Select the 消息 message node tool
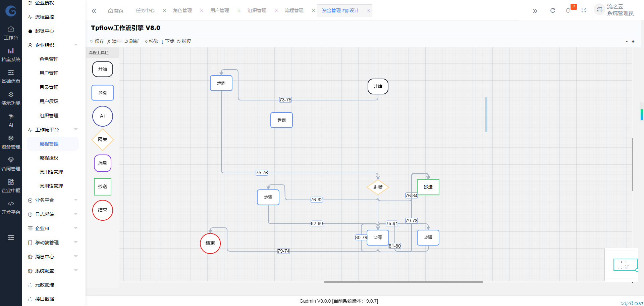The height and width of the screenshot is (306, 644). pyautogui.click(x=102, y=163)
